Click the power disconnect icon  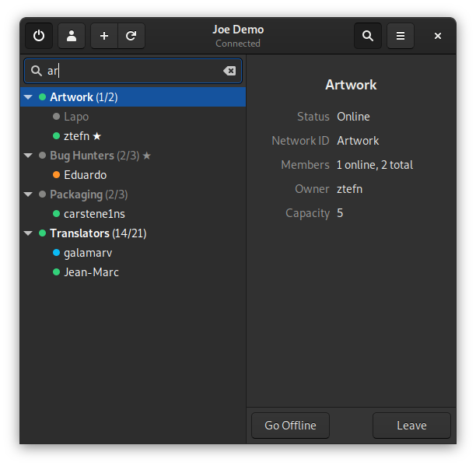pyautogui.click(x=39, y=36)
